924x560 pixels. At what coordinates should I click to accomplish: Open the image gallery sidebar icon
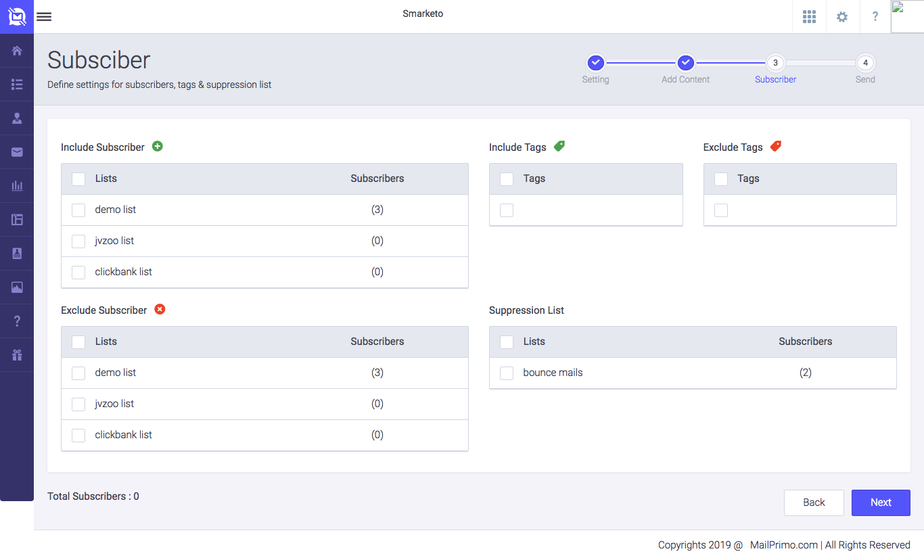[17, 287]
